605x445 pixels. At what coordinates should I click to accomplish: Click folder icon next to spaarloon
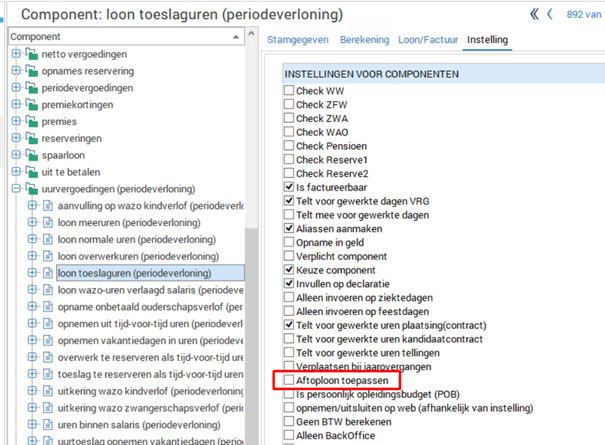(32, 154)
